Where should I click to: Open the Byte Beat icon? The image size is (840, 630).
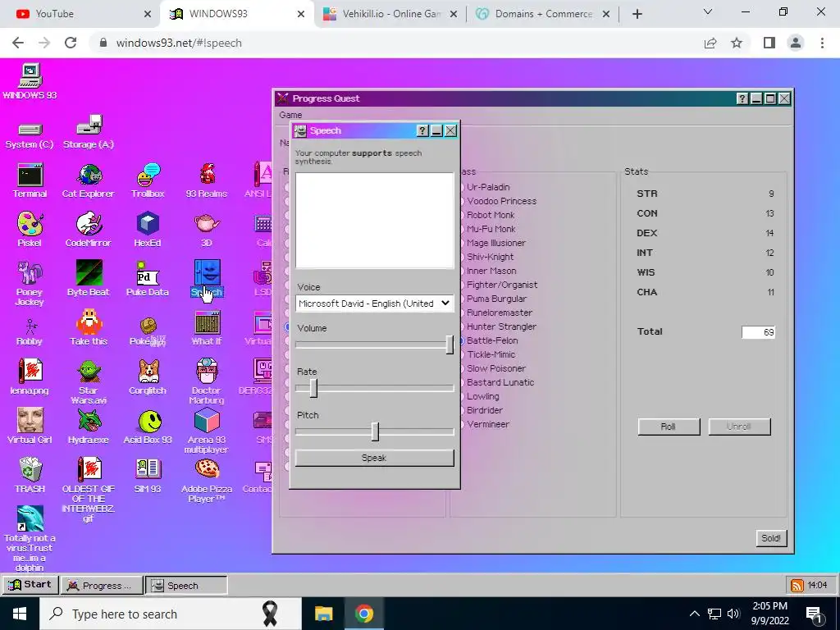pos(89,279)
